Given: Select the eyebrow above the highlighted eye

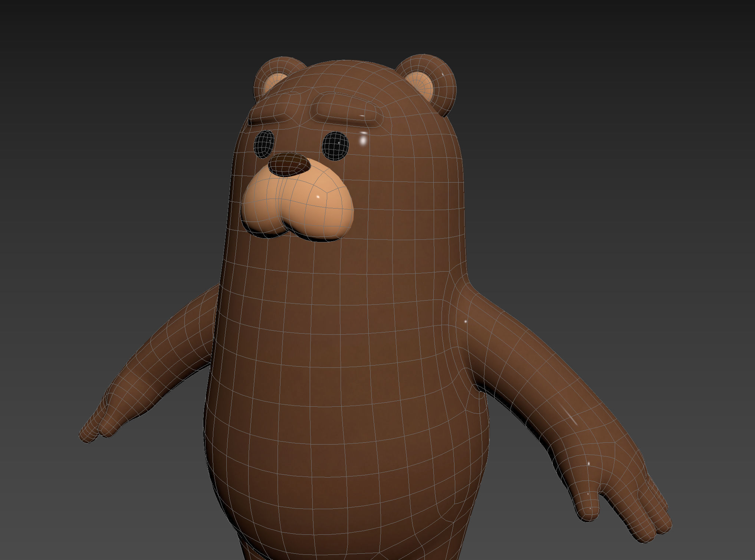Looking at the screenshot, I should [347, 110].
